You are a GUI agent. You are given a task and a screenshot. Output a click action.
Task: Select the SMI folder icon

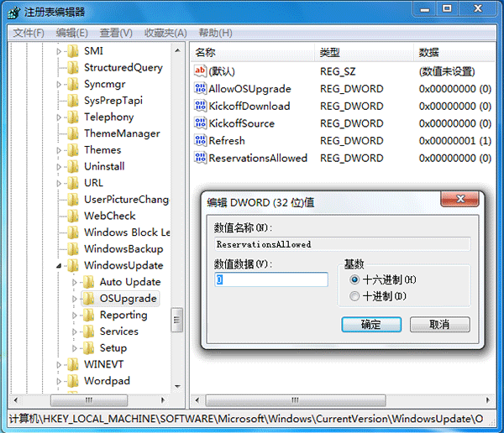click(73, 51)
